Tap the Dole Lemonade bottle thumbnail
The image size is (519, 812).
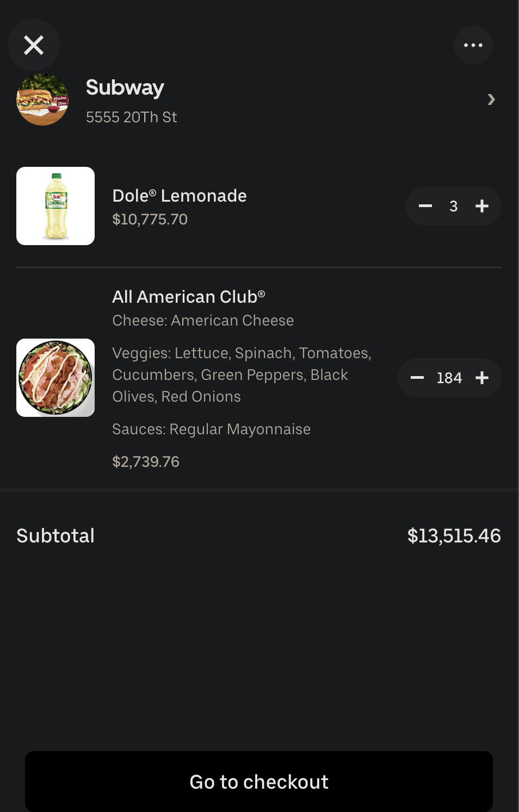point(55,206)
